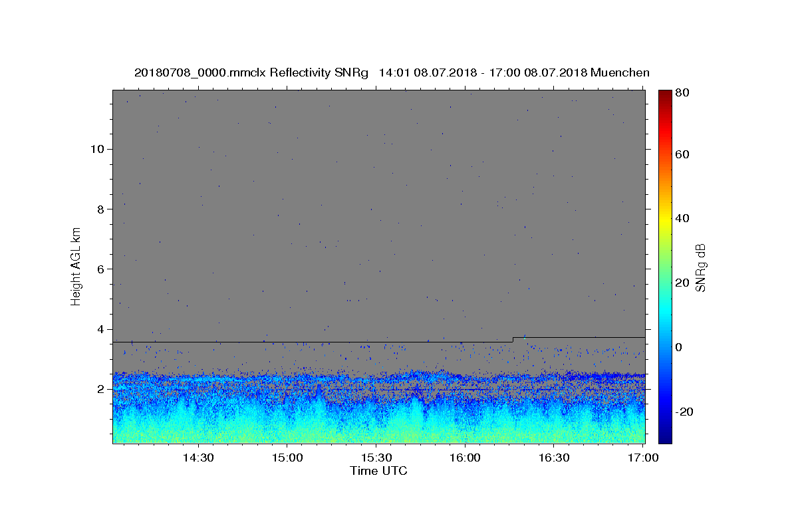
Task: Click the 17:00 time tick label
Action: pos(642,458)
